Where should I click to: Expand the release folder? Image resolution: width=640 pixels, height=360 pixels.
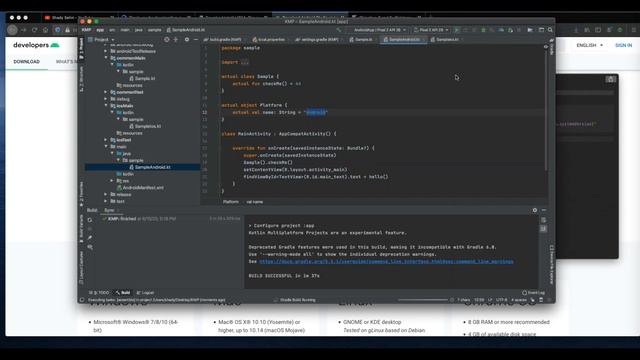tap(106, 194)
